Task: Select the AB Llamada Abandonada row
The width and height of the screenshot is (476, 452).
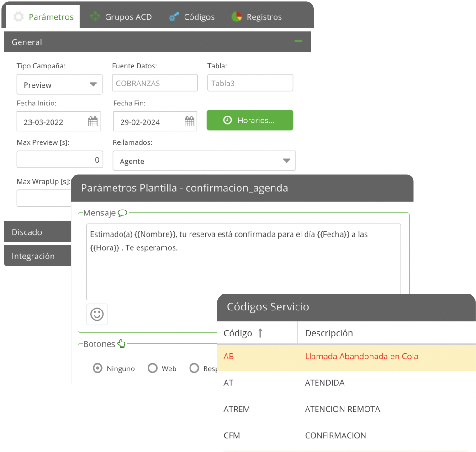Action: coord(346,357)
